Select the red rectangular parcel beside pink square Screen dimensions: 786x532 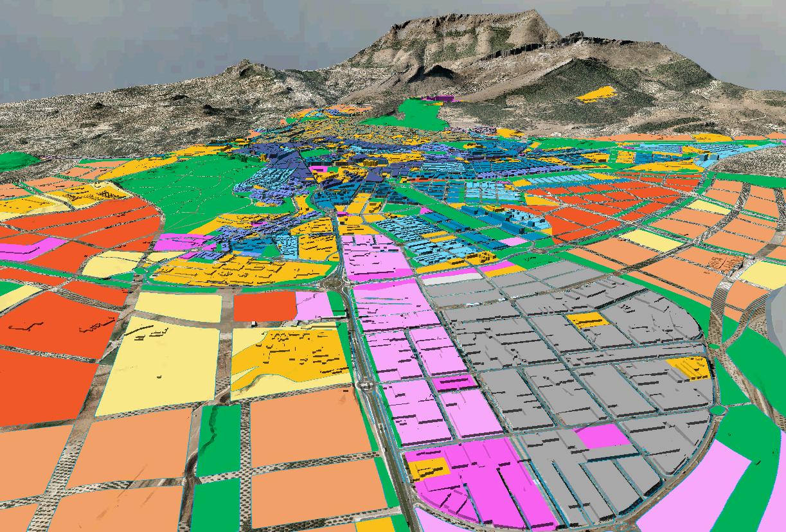(264, 306)
